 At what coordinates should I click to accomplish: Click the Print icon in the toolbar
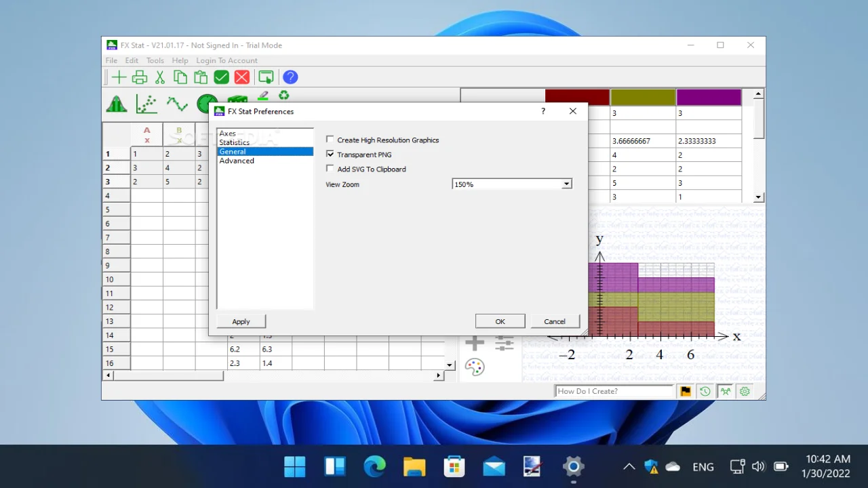140,77
